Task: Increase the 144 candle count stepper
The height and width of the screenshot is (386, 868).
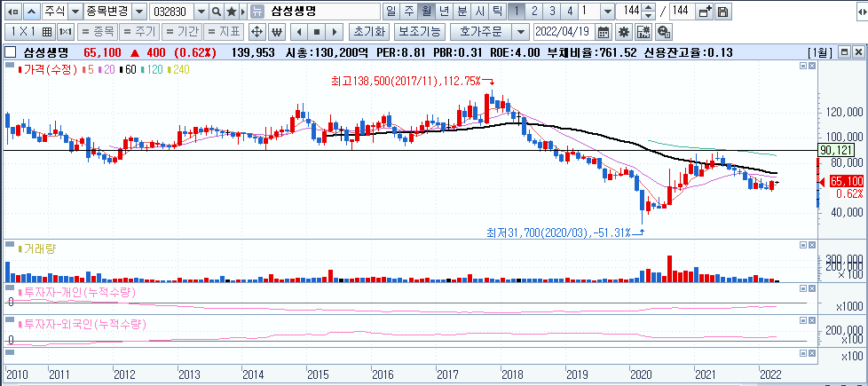Action: 648,8
